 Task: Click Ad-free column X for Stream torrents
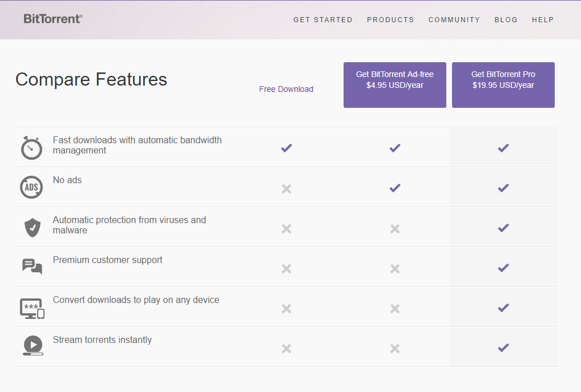click(395, 349)
